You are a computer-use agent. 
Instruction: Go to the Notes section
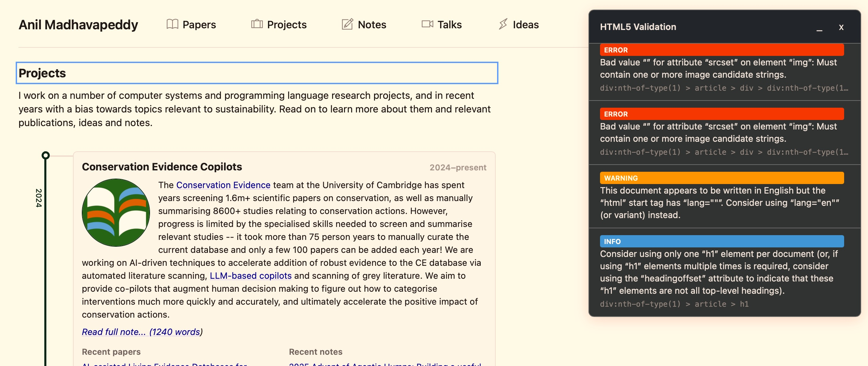[372, 25]
